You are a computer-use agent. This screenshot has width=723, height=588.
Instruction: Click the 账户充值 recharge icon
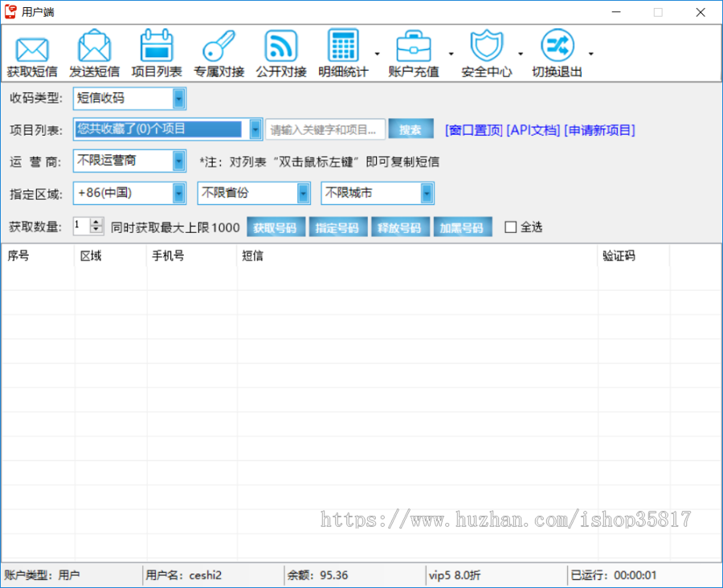(413, 51)
